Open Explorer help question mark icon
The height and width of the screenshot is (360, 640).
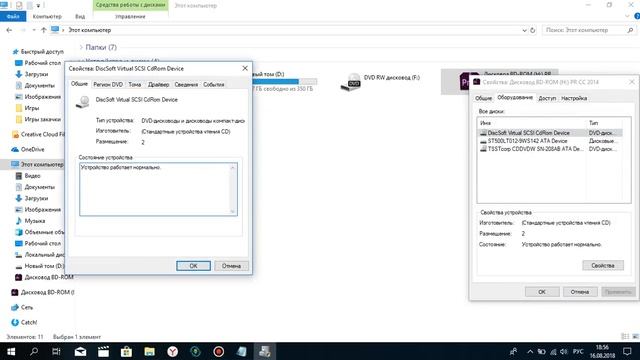click(637, 16)
